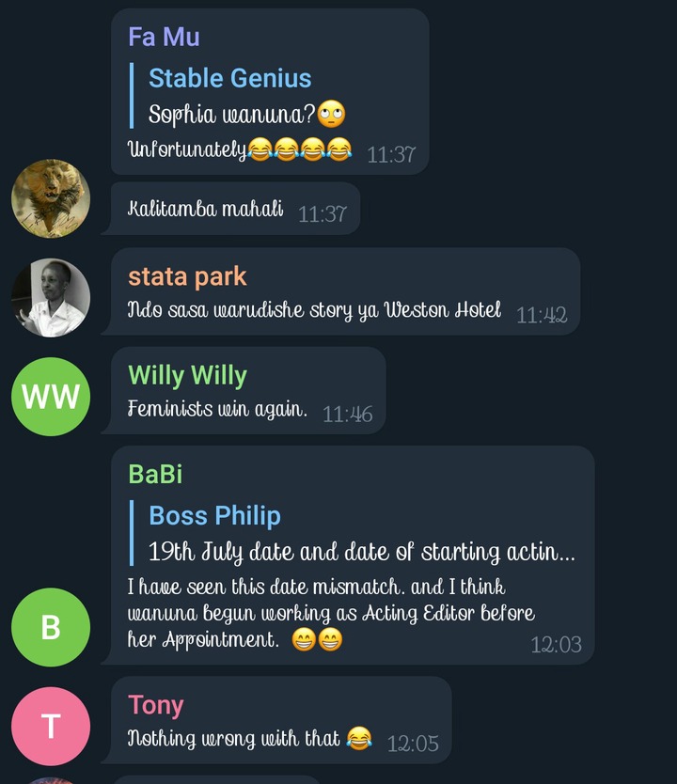Tap the pink T avatar icon

[51, 726]
